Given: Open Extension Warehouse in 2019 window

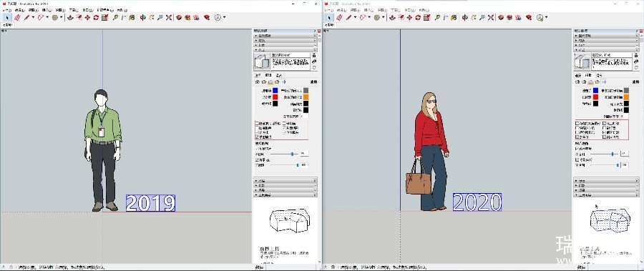Looking at the screenshot, I should [187, 18].
